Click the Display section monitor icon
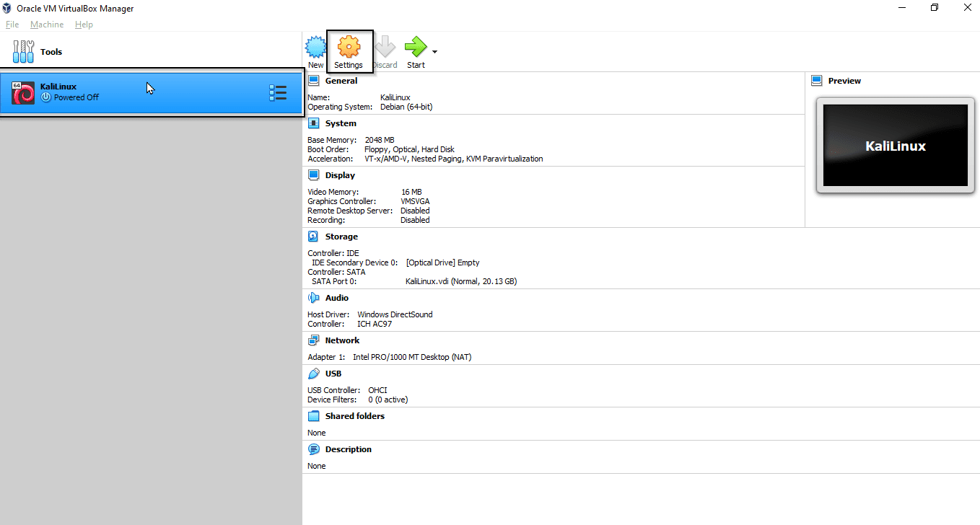This screenshot has width=980, height=525. 313,175
